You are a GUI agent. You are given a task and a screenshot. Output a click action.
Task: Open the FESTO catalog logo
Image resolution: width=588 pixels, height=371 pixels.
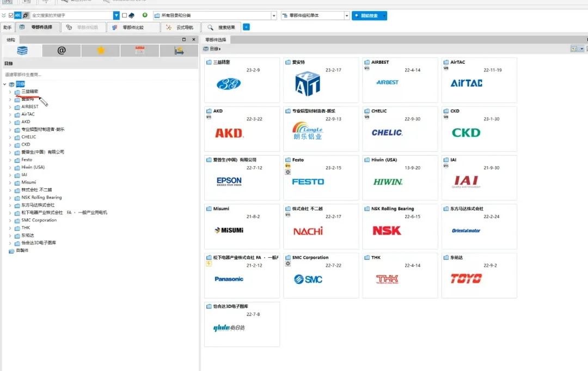pos(308,181)
